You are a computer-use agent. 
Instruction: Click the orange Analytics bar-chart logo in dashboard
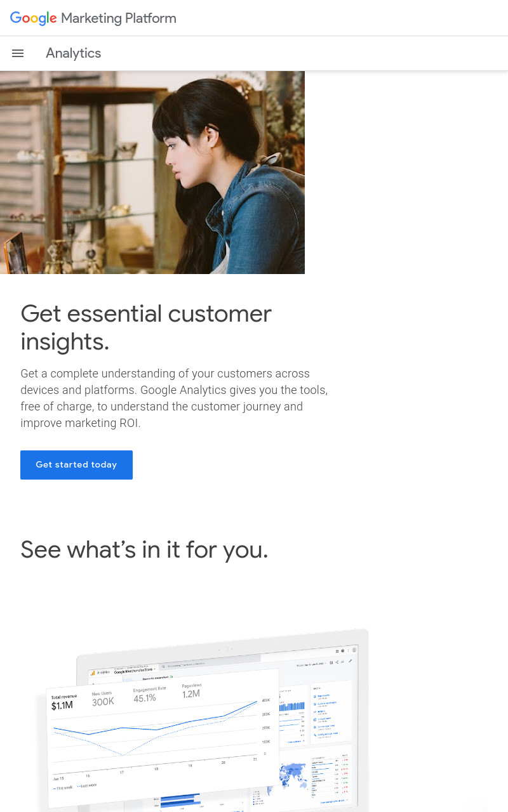(93, 672)
